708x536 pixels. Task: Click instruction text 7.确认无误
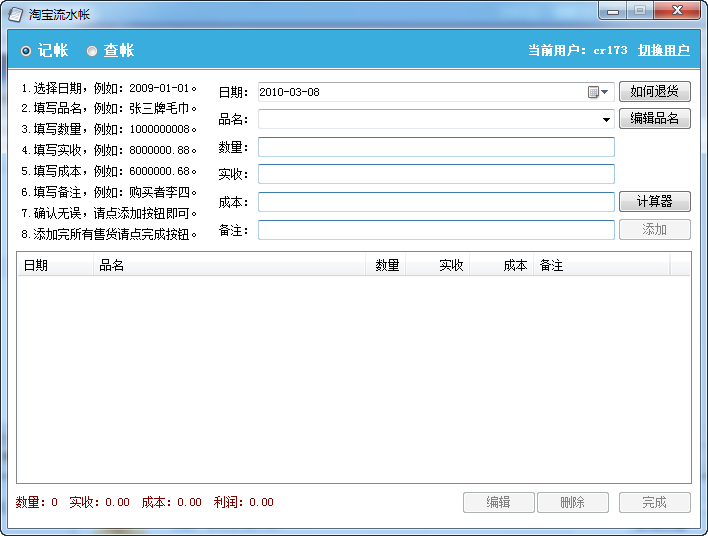point(109,213)
